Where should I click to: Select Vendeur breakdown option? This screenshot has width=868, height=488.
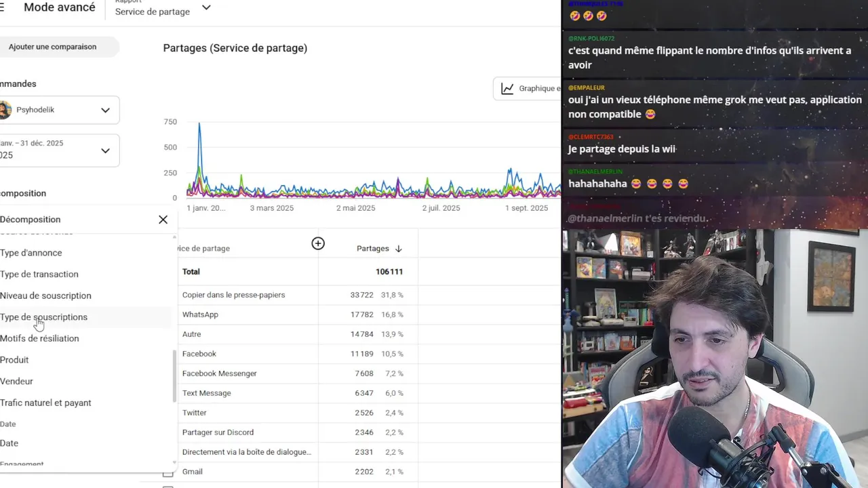coord(16,382)
